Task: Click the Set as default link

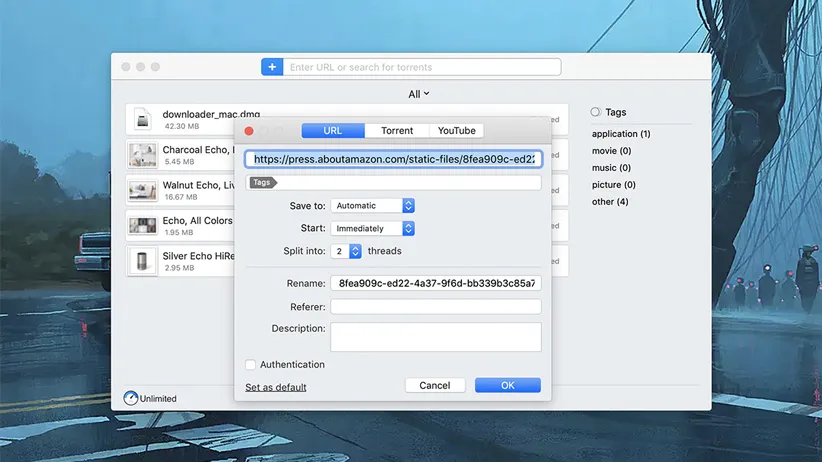Action: (276, 387)
